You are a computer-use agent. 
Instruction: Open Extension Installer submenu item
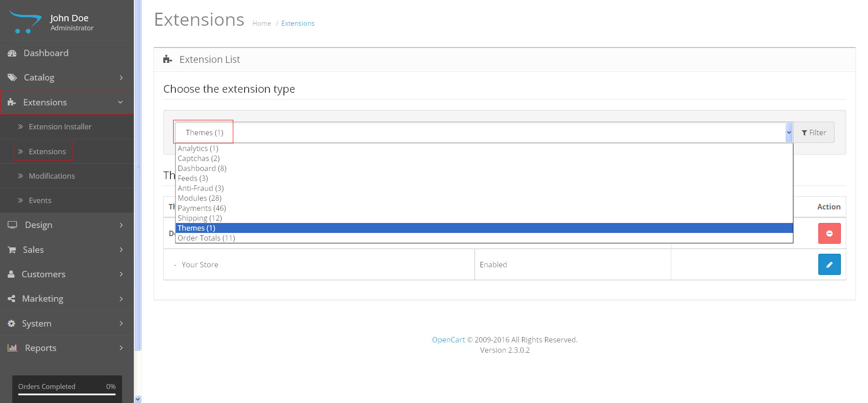(x=60, y=127)
